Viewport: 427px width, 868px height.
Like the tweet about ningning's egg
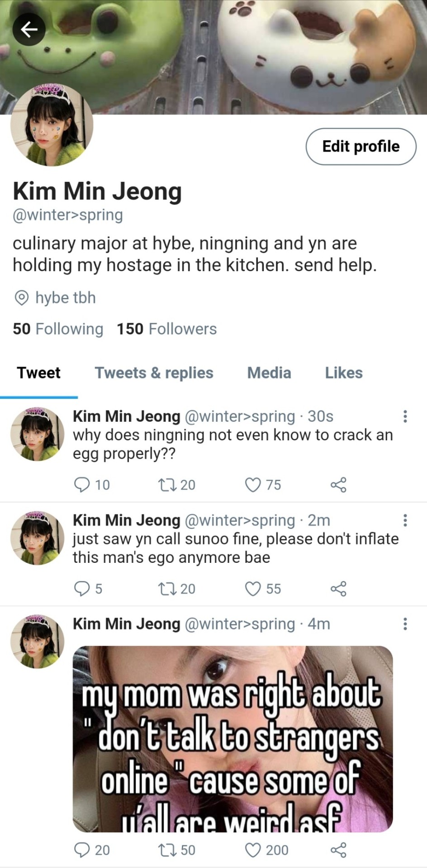pyautogui.click(x=252, y=485)
